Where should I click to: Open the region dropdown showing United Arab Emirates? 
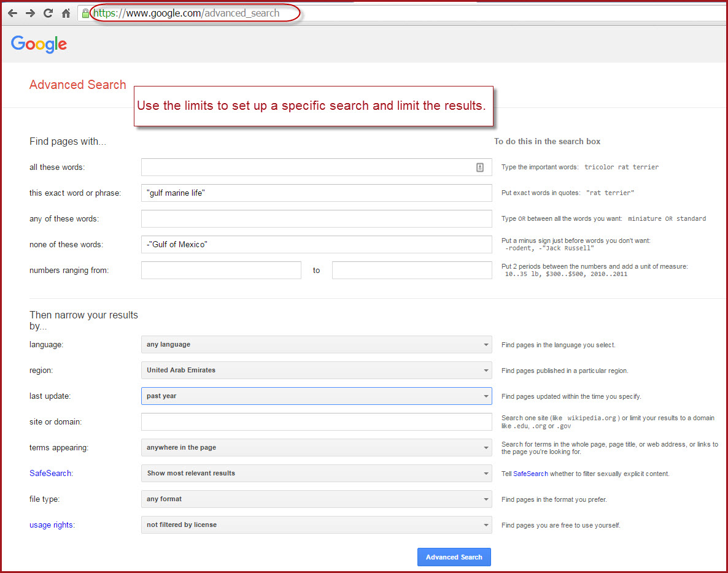click(x=316, y=371)
